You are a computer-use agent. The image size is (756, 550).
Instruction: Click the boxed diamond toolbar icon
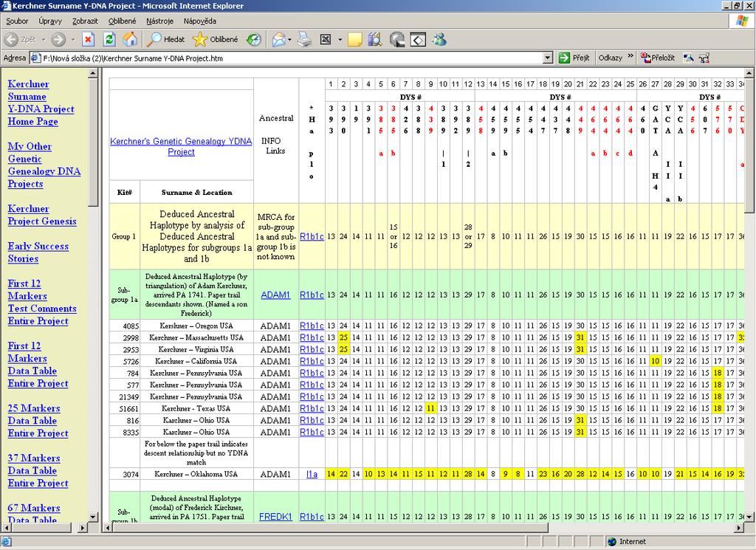[418, 40]
